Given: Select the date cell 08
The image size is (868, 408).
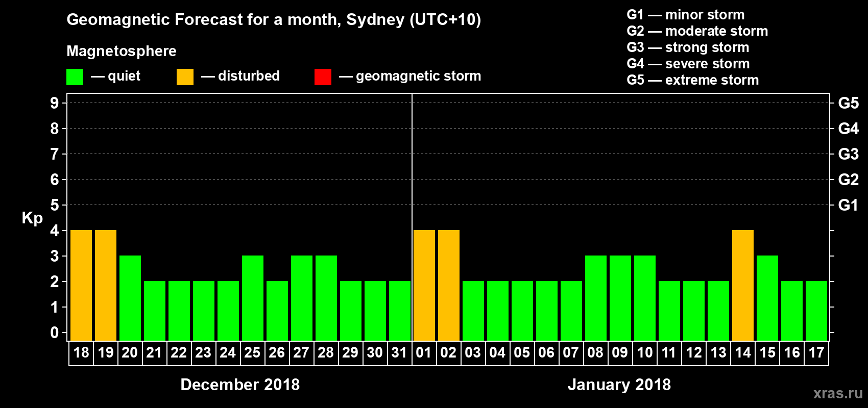Looking at the screenshot, I should click(x=596, y=353).
